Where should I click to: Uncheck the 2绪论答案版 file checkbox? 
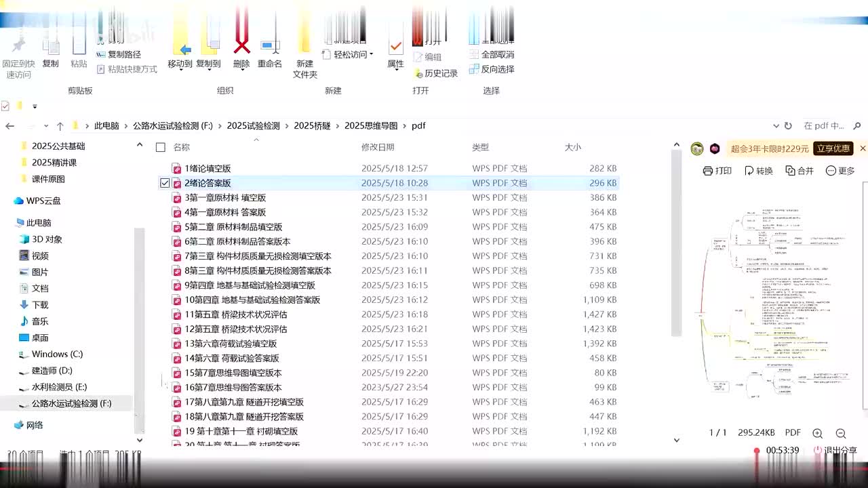tap(165, 183)
